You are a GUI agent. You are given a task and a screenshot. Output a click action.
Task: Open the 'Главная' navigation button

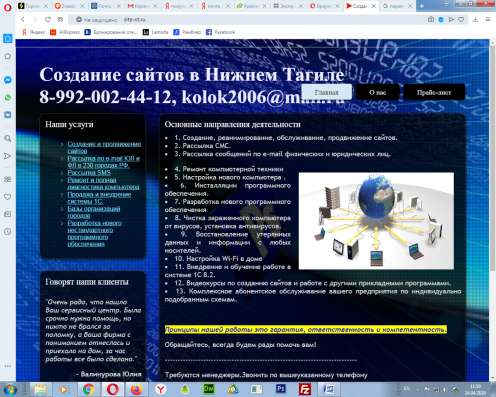point(326,92)
